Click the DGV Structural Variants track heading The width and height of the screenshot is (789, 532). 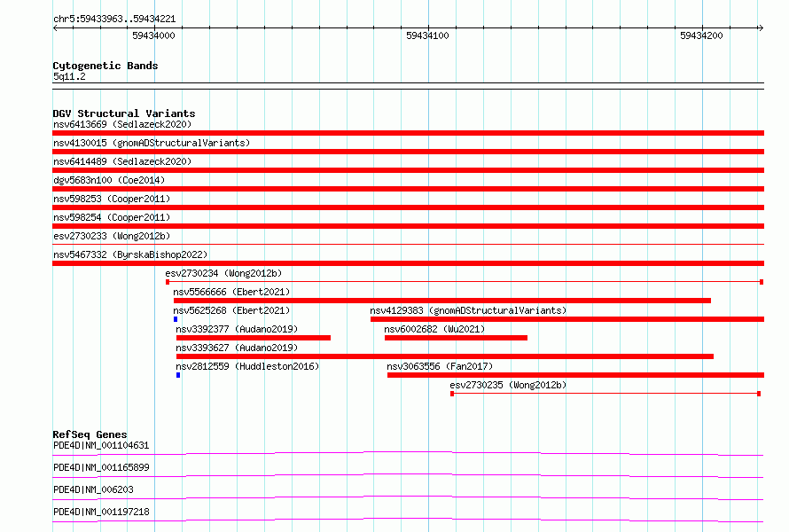click(124, 113)
